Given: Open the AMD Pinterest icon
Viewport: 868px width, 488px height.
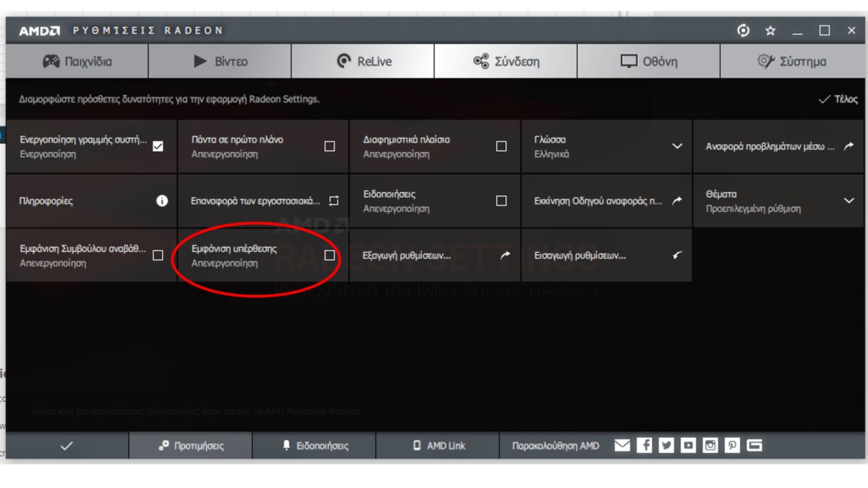Looking at the screenshot, I should [732, 445].
